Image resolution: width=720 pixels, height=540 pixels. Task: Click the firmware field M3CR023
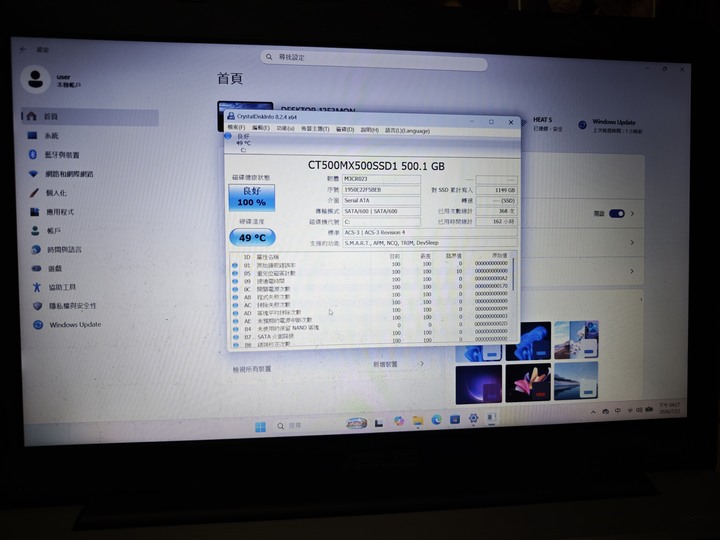tap(381, 179)
